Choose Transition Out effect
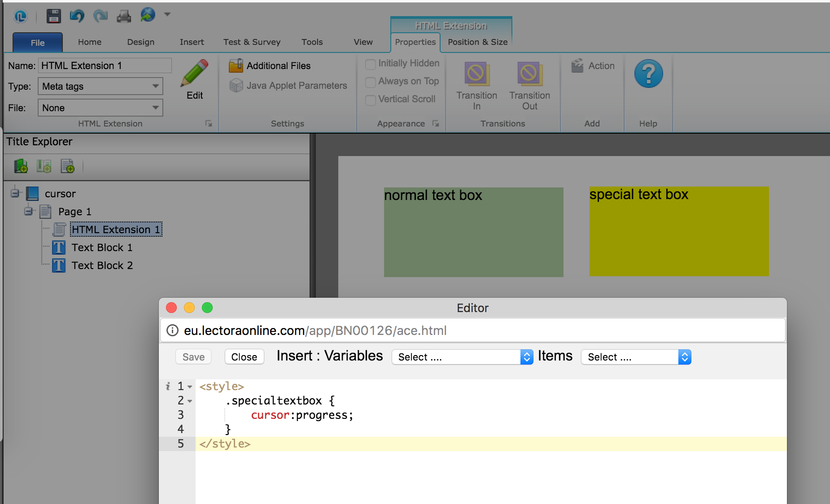 [x=529, y=86]
